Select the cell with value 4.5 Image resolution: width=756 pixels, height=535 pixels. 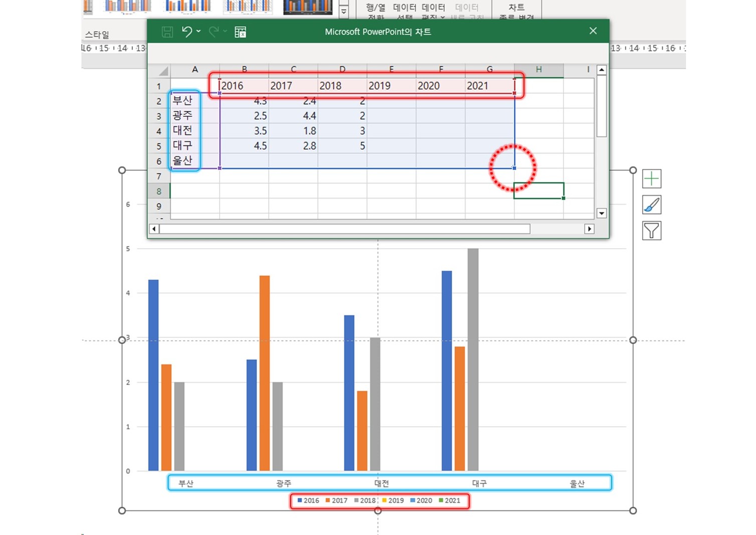pos(244,146)
